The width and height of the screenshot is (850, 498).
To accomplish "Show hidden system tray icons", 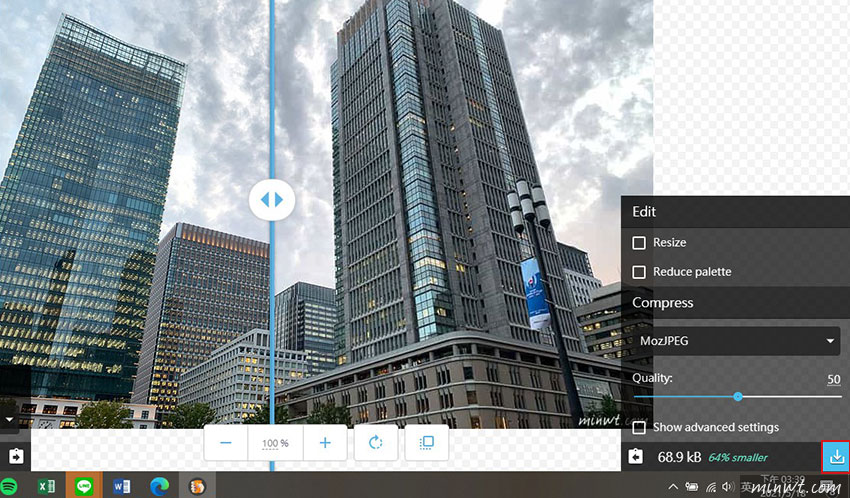I will point(673,487).
